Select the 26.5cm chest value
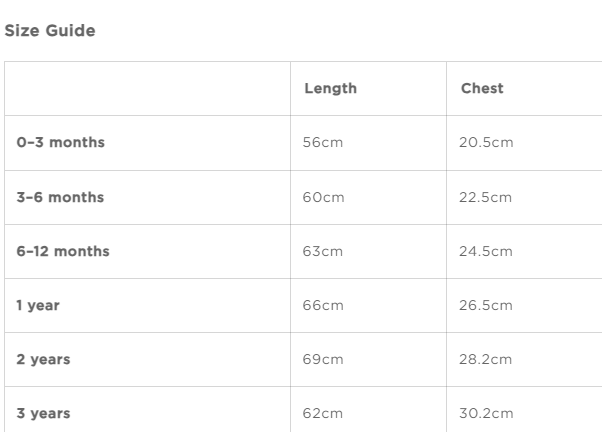 pos(486,305)
